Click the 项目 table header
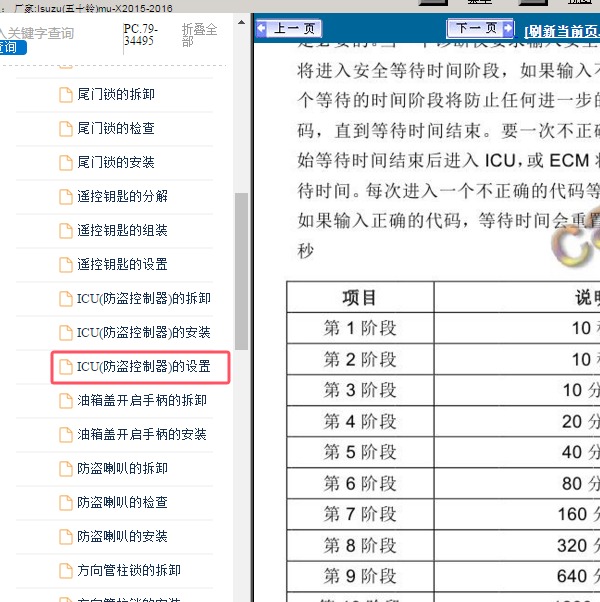600x602 pixels. [360, 298]
